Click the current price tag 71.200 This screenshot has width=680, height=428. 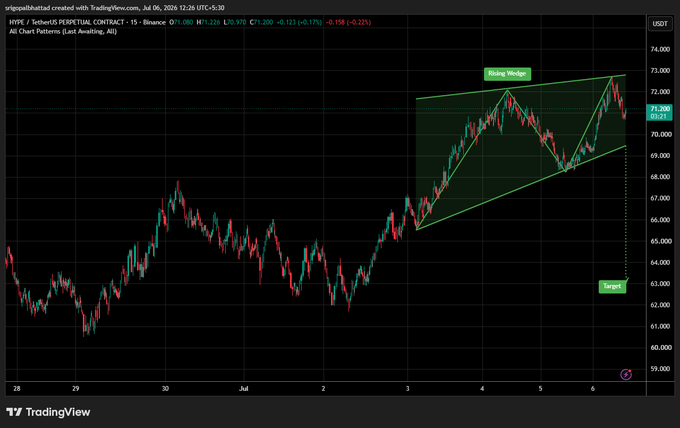(x=660, y=112)
